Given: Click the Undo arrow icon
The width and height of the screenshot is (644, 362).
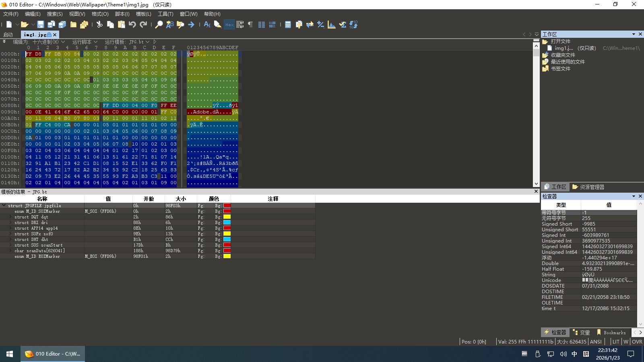Looking at the screenshot, I should 132,25.
